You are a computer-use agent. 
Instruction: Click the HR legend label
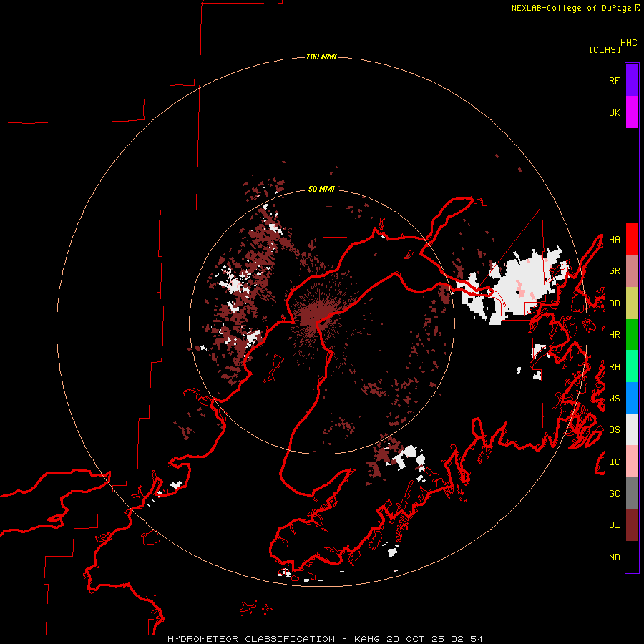click(x=614, y=335)
